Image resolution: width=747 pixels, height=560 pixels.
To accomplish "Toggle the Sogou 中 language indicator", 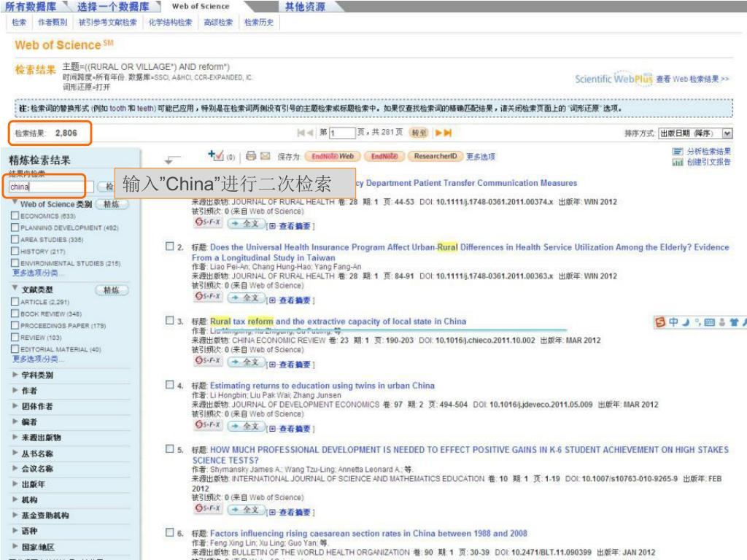I will pyautogui.click(x=673, y=322).
